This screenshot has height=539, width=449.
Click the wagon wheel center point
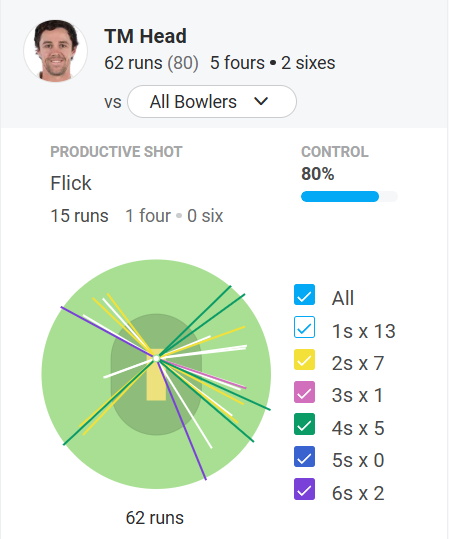coord(156,359)
